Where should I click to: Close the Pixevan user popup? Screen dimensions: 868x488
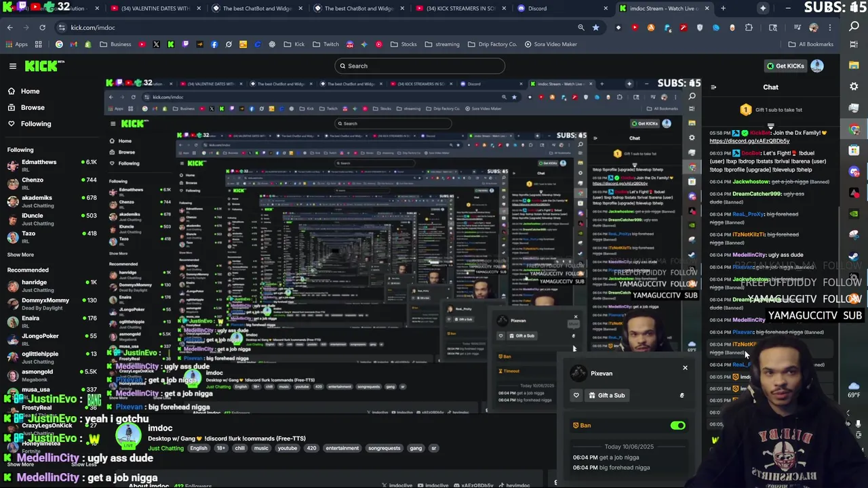[x=685, y=367]
